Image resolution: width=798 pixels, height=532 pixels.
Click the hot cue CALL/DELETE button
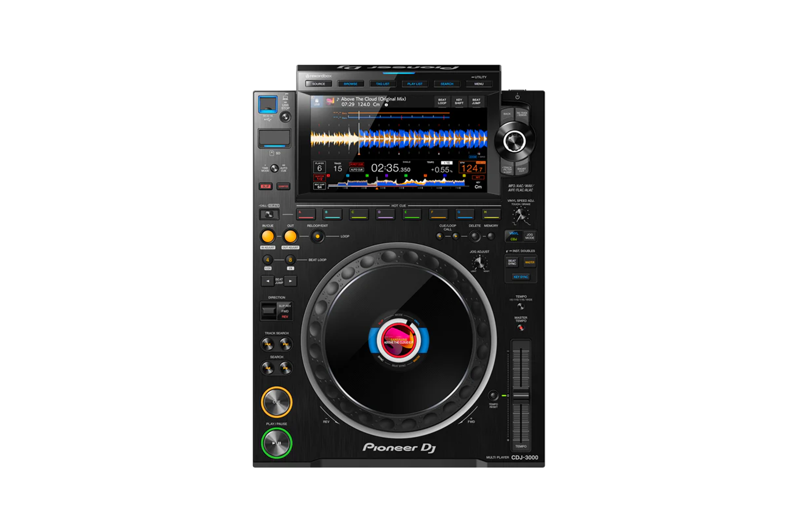tap(269, 215)
